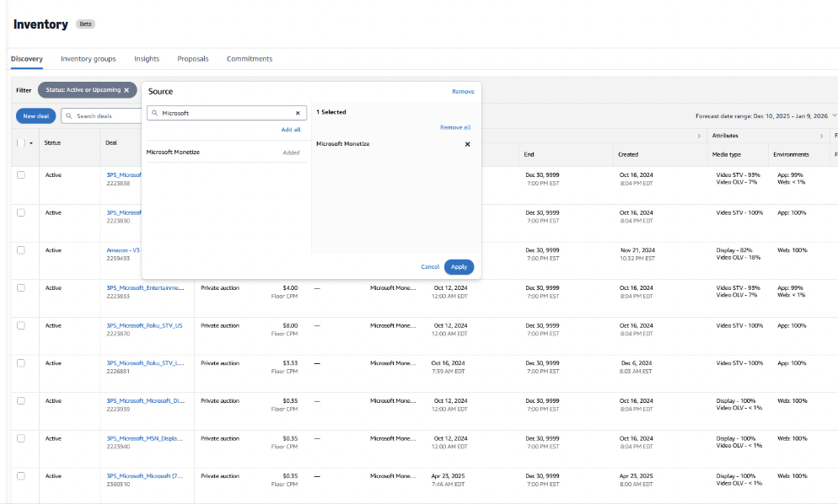
Task: Click the New deal button
Action: [x=35, y=116]
